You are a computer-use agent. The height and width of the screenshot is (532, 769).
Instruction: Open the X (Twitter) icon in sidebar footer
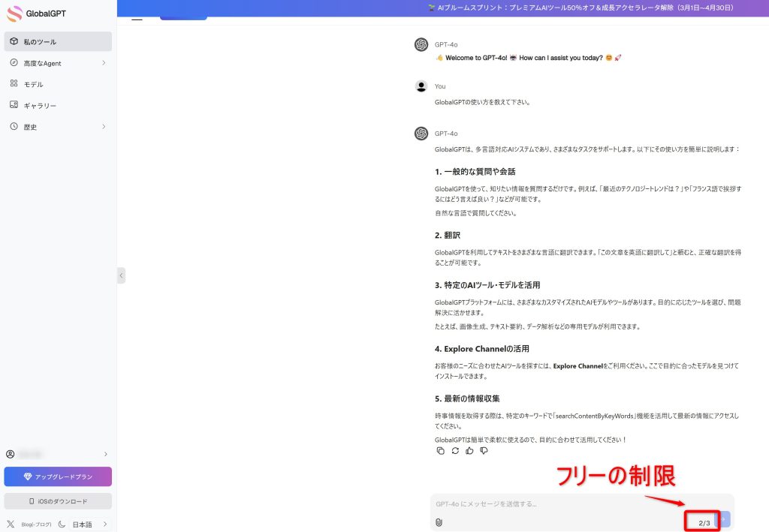[x=11, y=524]
